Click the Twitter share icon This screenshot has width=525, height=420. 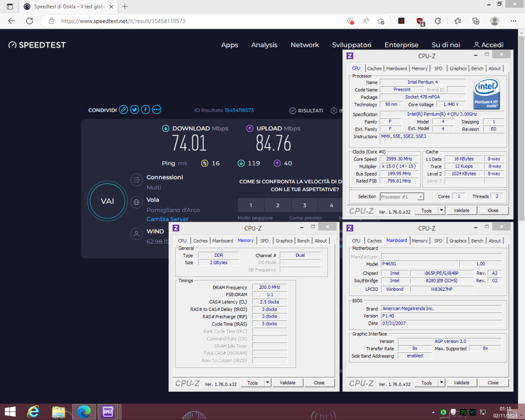tap(134, 109)
